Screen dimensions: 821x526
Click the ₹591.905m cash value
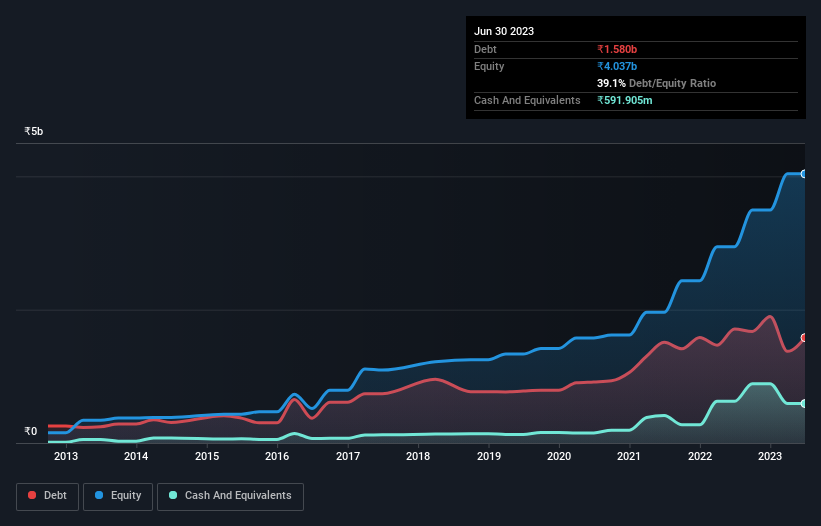coord(625,100)
